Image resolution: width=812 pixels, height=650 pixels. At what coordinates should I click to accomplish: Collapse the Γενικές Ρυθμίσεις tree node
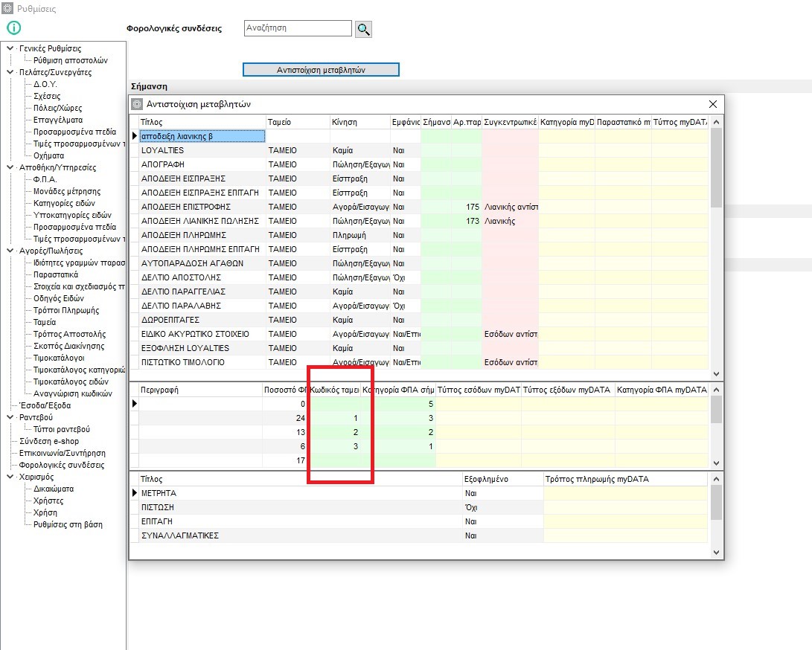10,48
